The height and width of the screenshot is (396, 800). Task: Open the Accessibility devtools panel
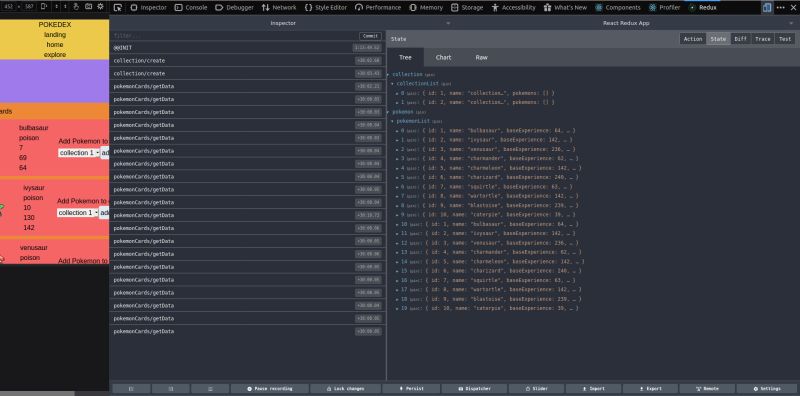513,8
